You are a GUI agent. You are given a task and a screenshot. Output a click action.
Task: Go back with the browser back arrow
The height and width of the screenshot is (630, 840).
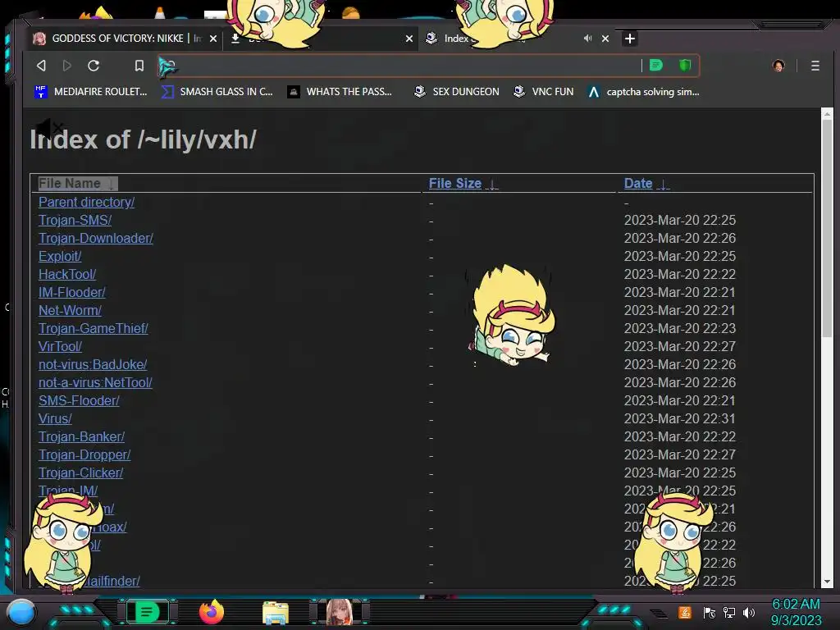(x=41, y=66)
